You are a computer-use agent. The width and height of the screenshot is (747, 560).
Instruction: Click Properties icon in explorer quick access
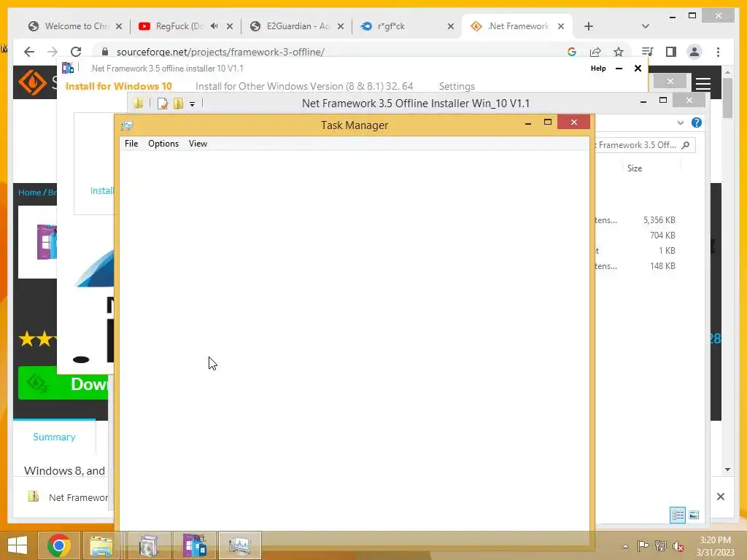coord(163,104)
